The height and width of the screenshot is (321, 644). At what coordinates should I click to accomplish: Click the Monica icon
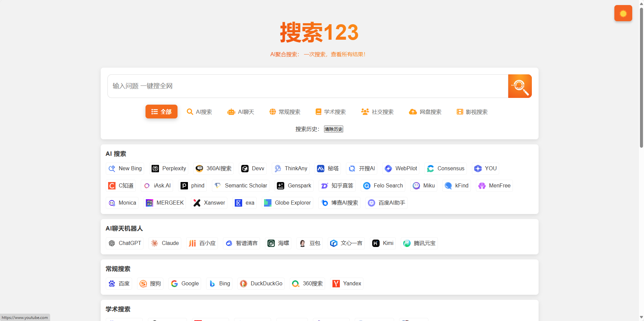(x=112, y=203)
